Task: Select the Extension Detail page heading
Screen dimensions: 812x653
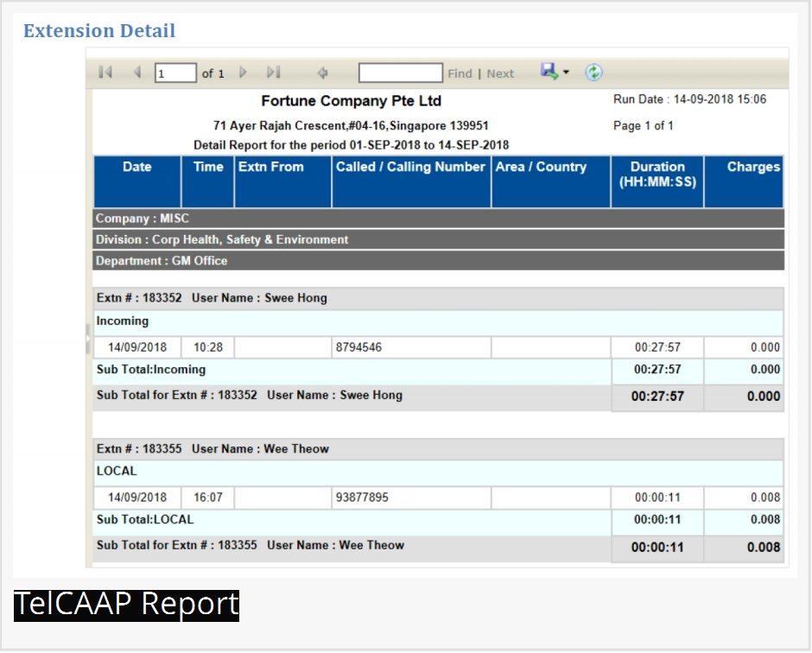Action: (98, 30)
